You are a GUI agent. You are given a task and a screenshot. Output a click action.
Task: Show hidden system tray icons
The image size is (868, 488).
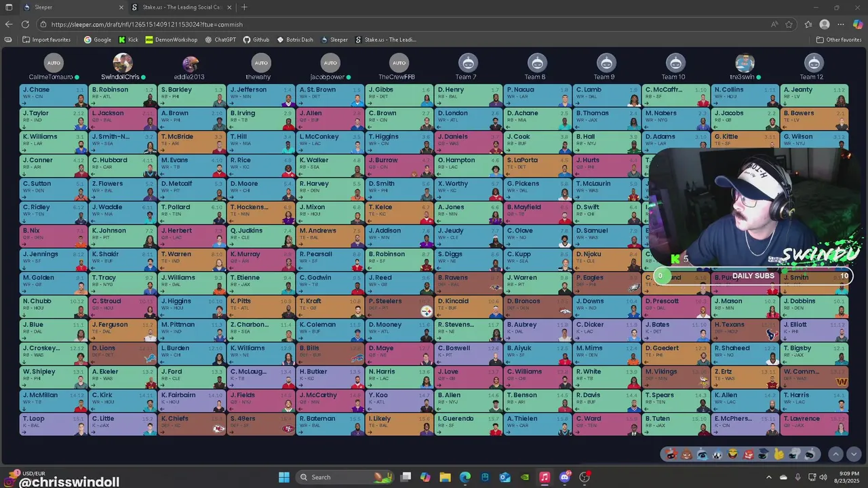[769, 477]
